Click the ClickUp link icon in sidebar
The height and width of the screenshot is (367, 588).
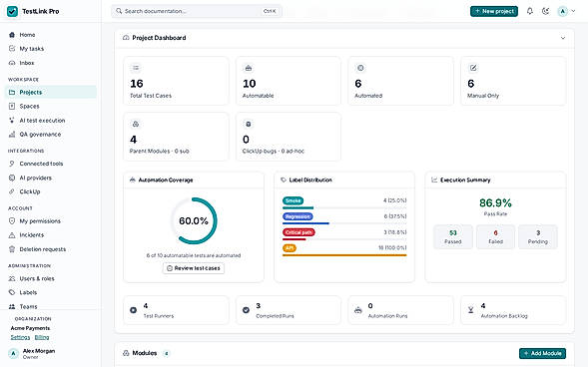coord(12,191)
